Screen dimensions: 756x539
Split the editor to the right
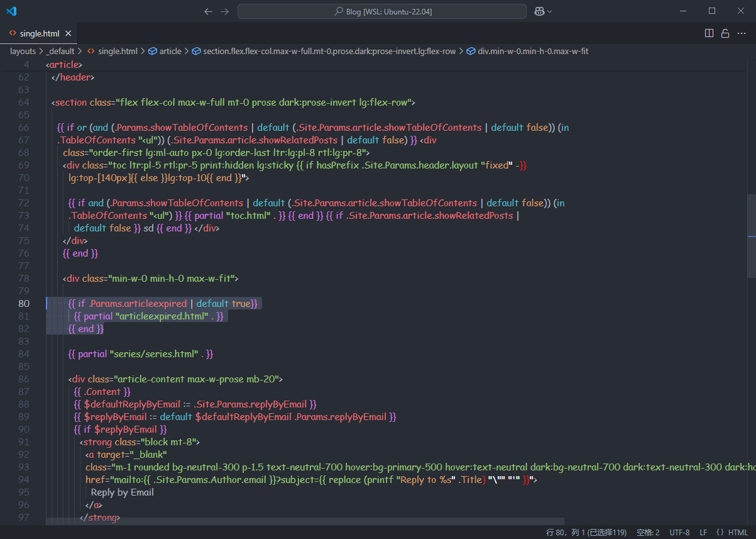coord(709,33)
